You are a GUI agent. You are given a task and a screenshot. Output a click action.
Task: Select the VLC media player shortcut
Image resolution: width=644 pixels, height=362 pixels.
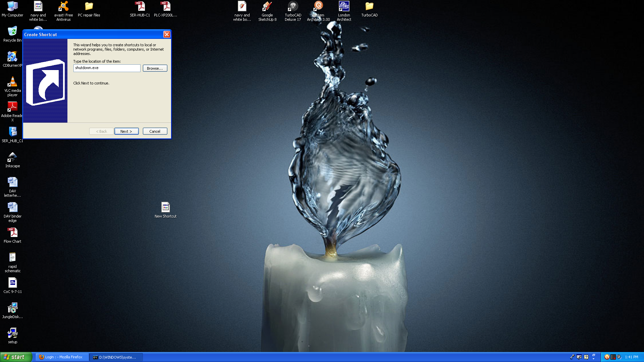pyautogui.click(x=12, y=86)
